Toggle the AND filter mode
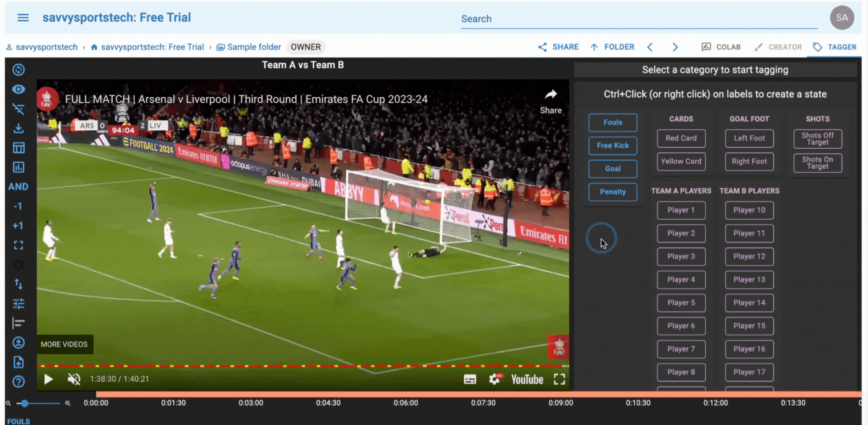868x425 pixels. click(x=18, y=187)
